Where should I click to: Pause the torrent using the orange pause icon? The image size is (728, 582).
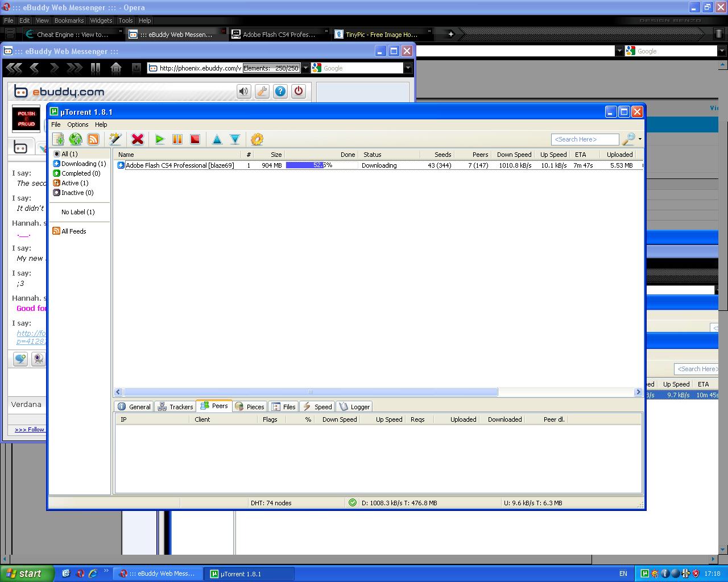(x=177, y=139)
